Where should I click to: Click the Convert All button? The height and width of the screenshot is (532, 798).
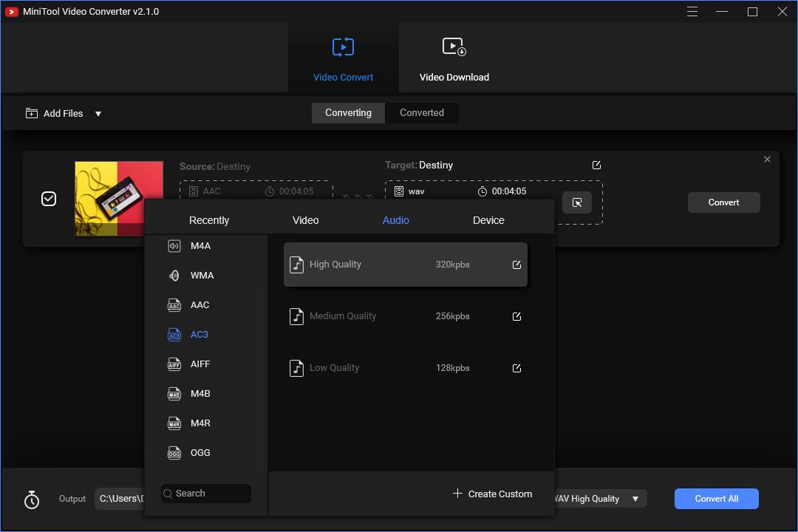[716, 499]
